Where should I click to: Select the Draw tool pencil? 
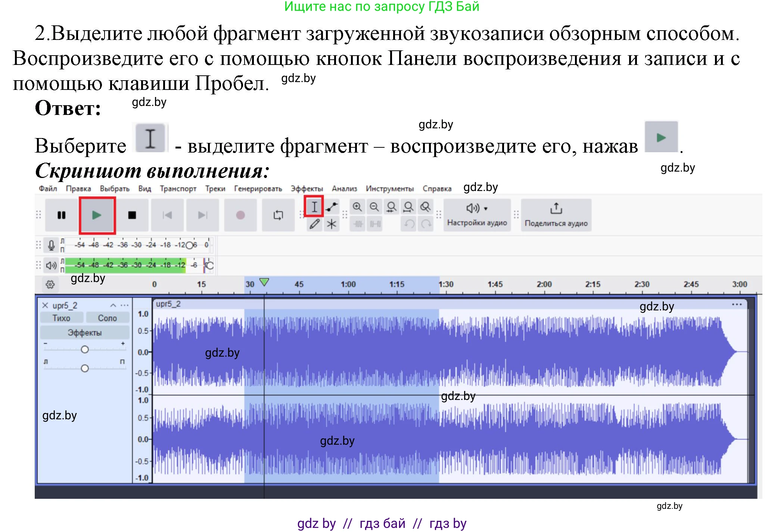(x=315, y=224)
